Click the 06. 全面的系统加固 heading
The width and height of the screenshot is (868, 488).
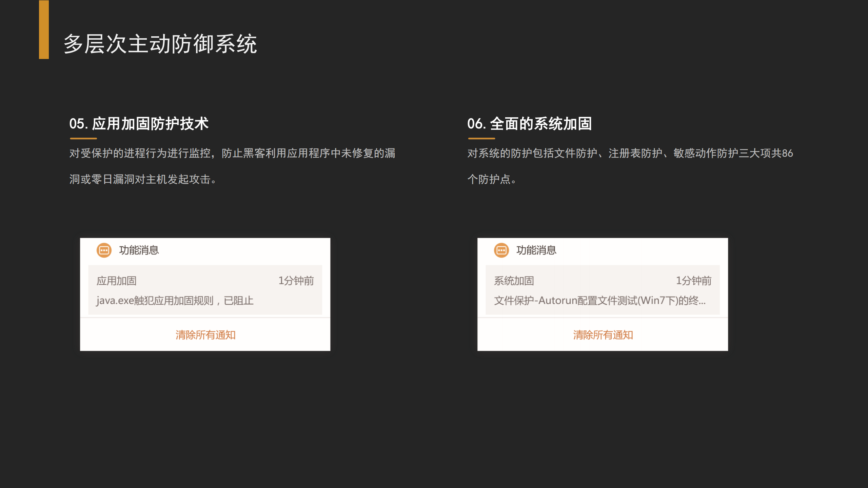tap(529, 124)
